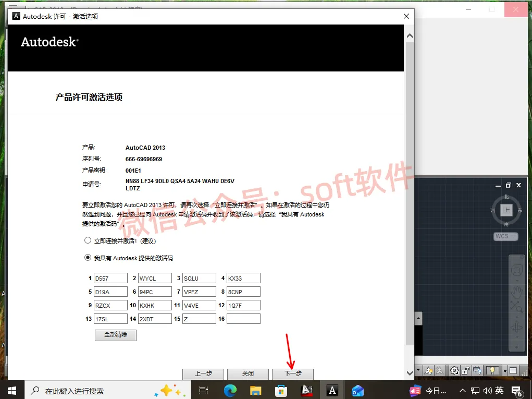Open Windows Start menu

click(12, 391)
